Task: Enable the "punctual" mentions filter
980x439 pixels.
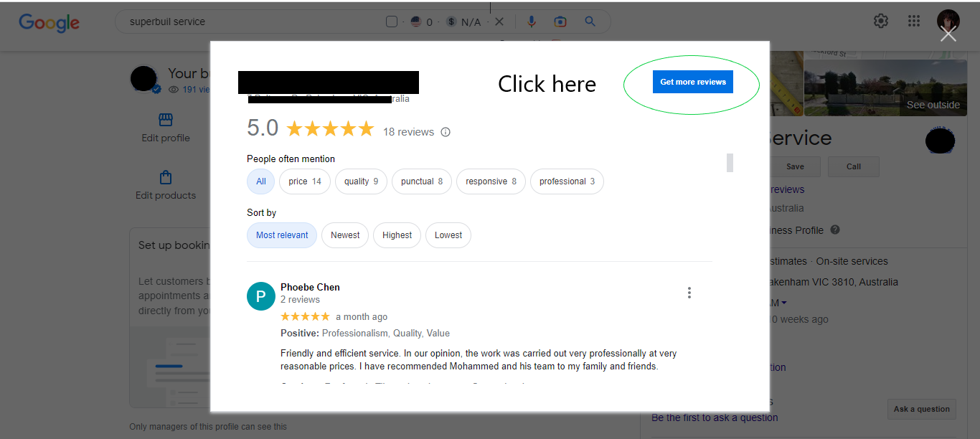Action: click(x=421, y=181)
